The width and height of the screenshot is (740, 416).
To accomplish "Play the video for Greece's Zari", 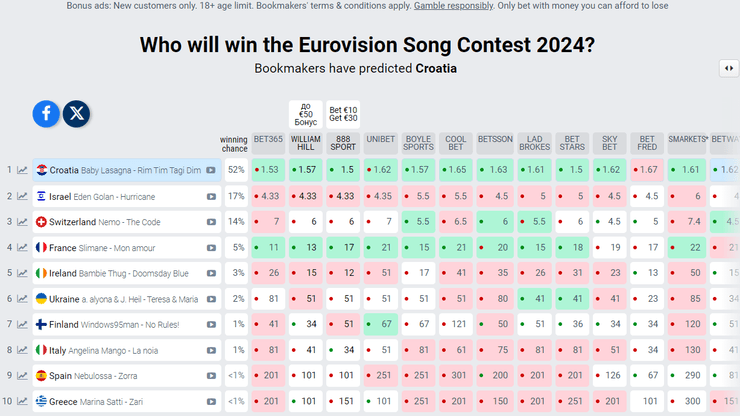I will (x=211, y=401).
